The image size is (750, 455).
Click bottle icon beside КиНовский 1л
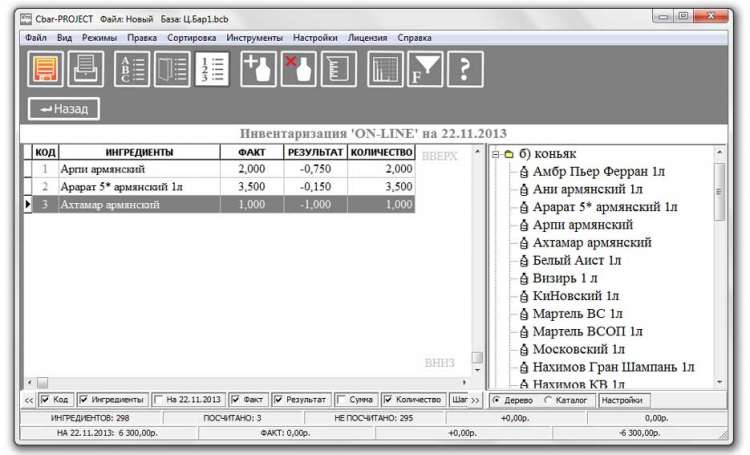point(524,296)
